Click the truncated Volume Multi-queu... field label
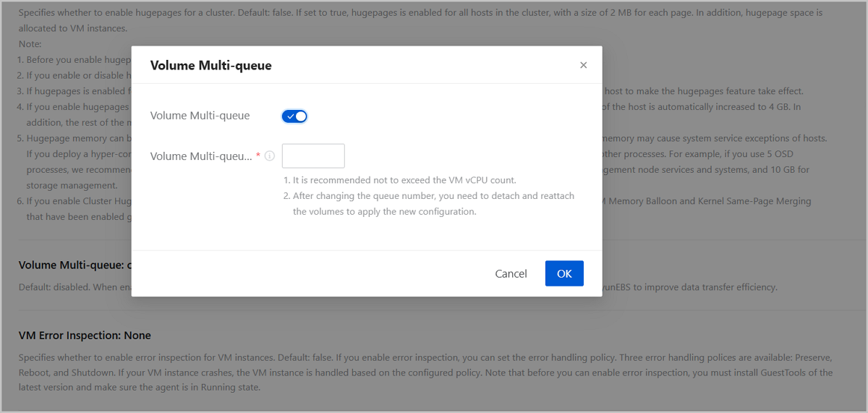 coord(200,156)
